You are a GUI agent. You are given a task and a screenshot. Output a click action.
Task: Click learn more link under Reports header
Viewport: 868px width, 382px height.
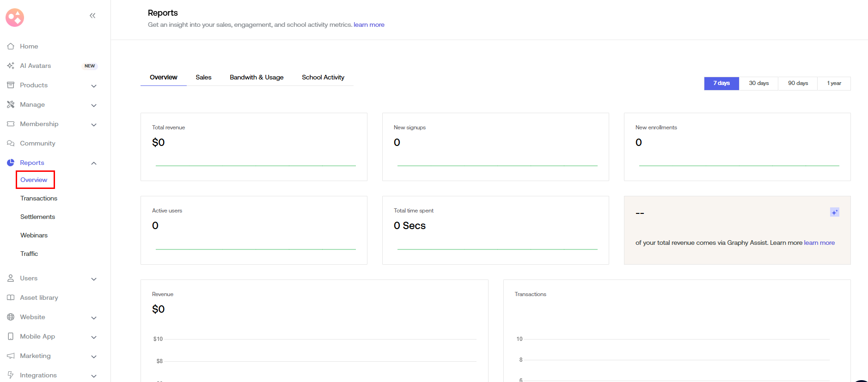pos(369,24)
